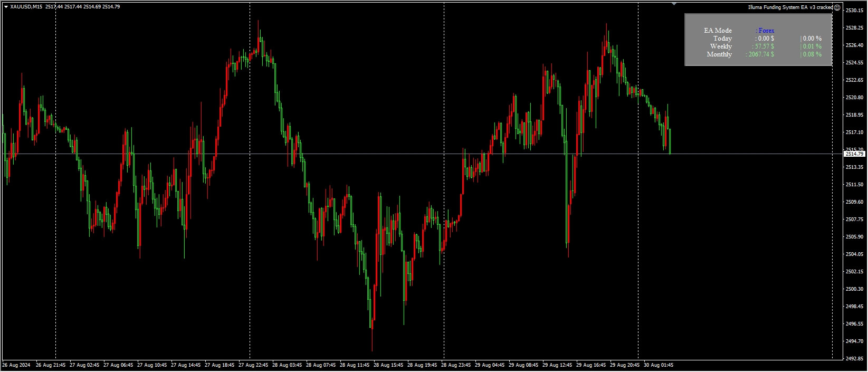
Task: Click the Expert Advisor smiley face icon
Action: click(837, 7)
